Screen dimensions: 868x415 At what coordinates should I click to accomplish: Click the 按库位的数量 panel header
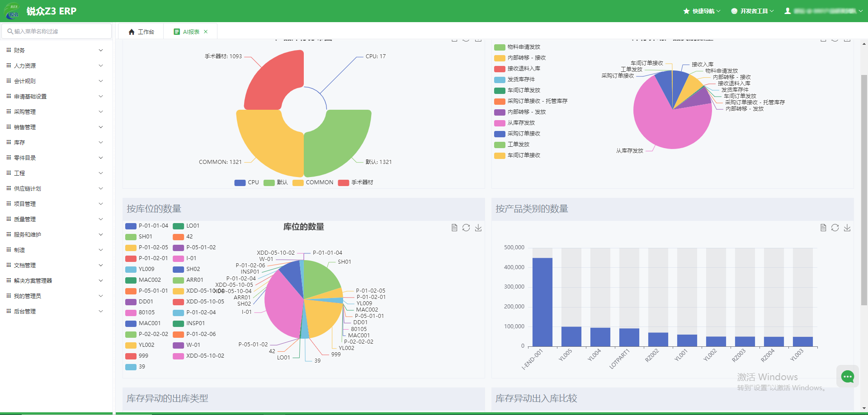(303, 209)
